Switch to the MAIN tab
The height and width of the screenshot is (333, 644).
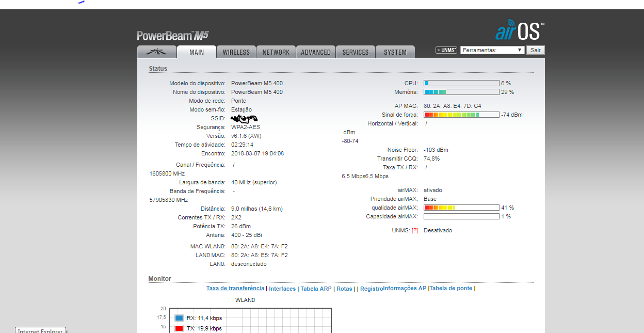(197, 52)
